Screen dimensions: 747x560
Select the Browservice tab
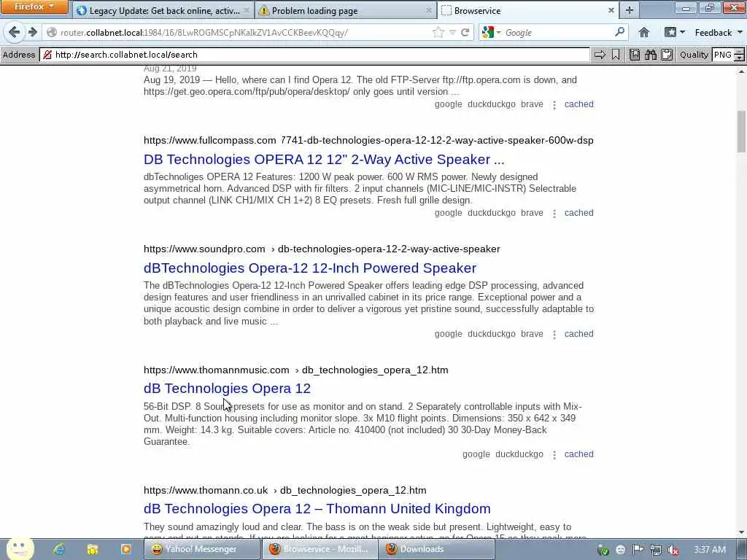[x=528, y=10]
